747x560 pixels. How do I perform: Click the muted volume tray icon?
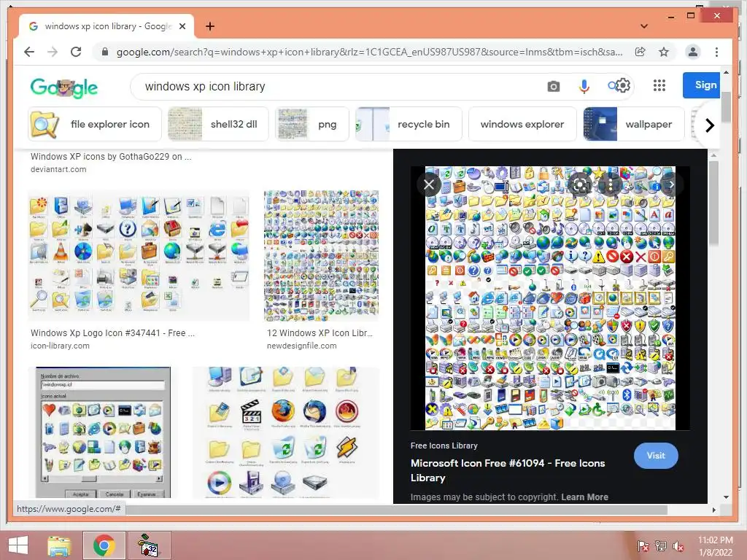678,545
